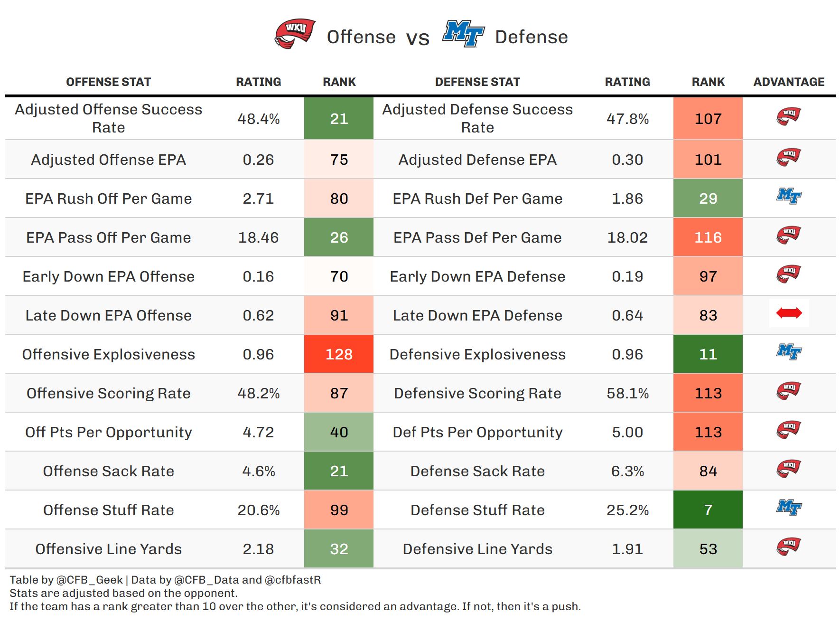Click the Offensive Explosiveness stat label
This screenshot has height=623, width=840.
click(x=108, y=354)
